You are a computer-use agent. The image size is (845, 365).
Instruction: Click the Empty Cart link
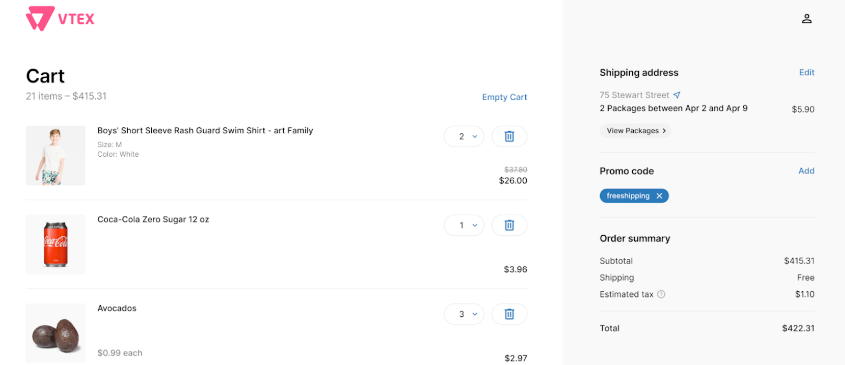[504, 97]
